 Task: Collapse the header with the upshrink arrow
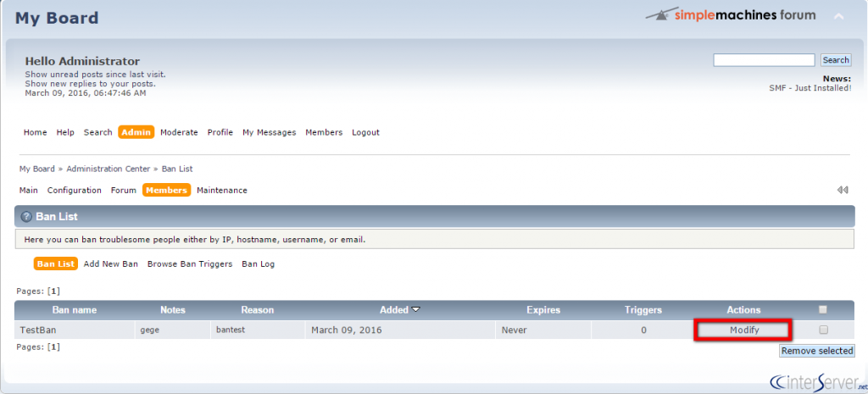838,17
